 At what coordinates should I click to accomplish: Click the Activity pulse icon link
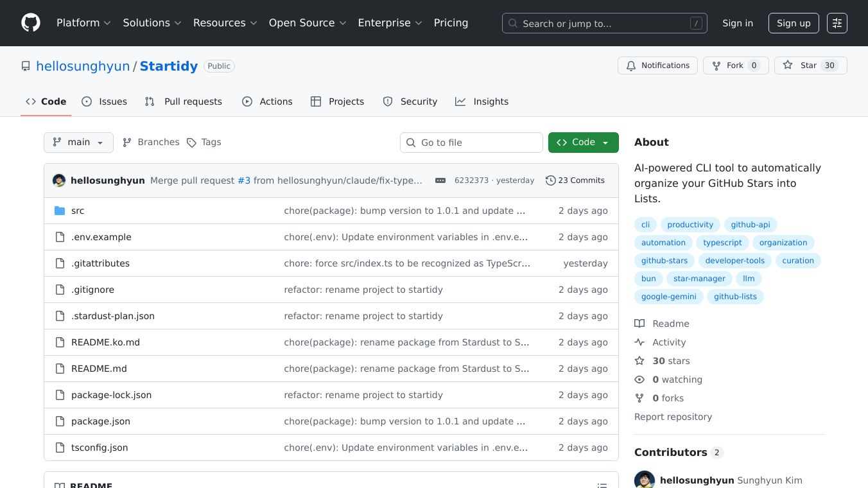(x=639, y=342)
